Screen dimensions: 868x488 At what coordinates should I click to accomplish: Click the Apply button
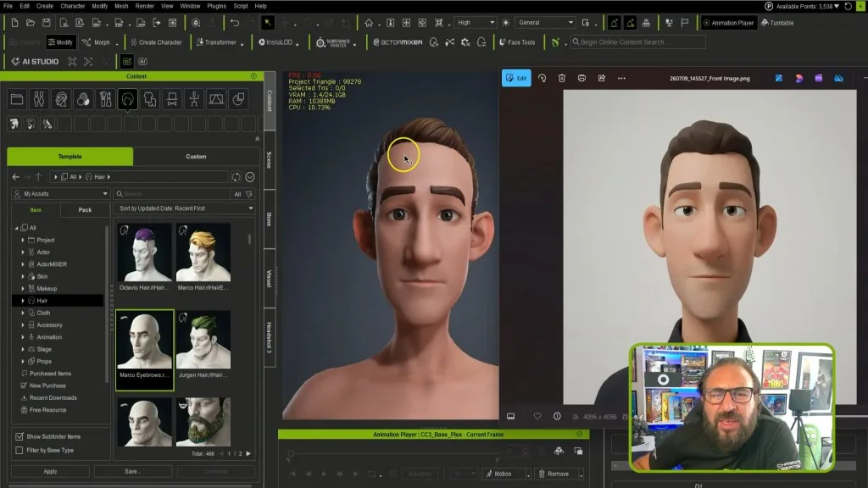click(x=50, y=471)
